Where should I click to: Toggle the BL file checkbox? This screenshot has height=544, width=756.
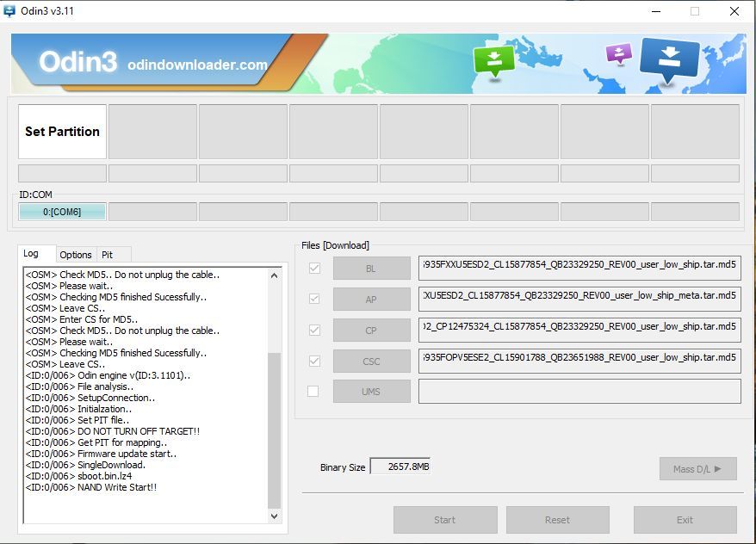313,269
